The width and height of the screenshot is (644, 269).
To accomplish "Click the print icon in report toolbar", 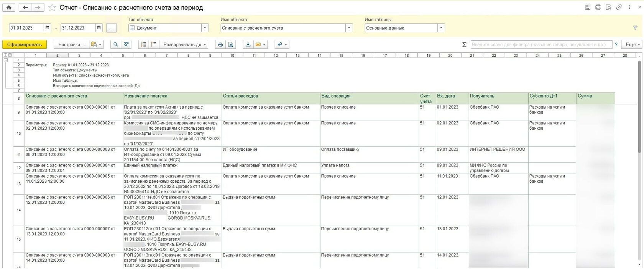I will 220,45.
